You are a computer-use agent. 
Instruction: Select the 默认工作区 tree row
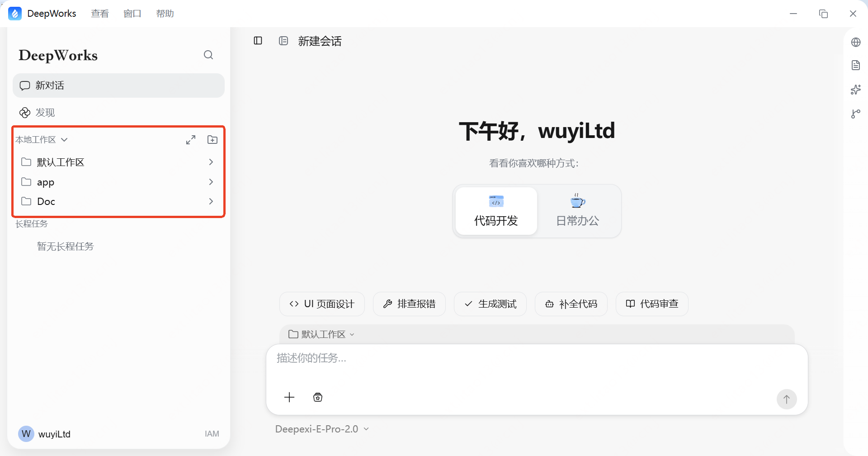[x=118, y=162]
